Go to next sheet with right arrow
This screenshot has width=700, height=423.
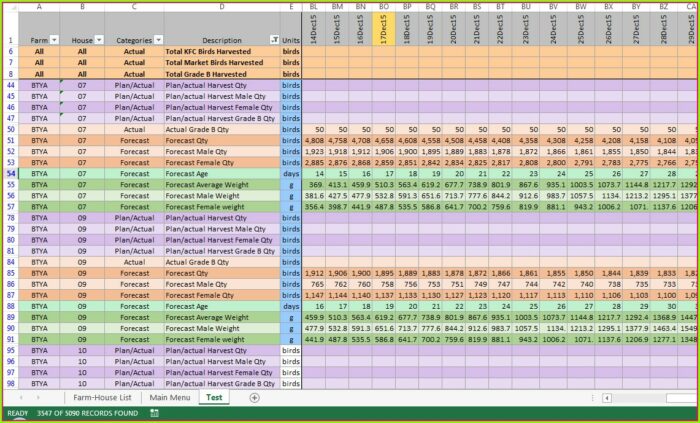(38, 398)
